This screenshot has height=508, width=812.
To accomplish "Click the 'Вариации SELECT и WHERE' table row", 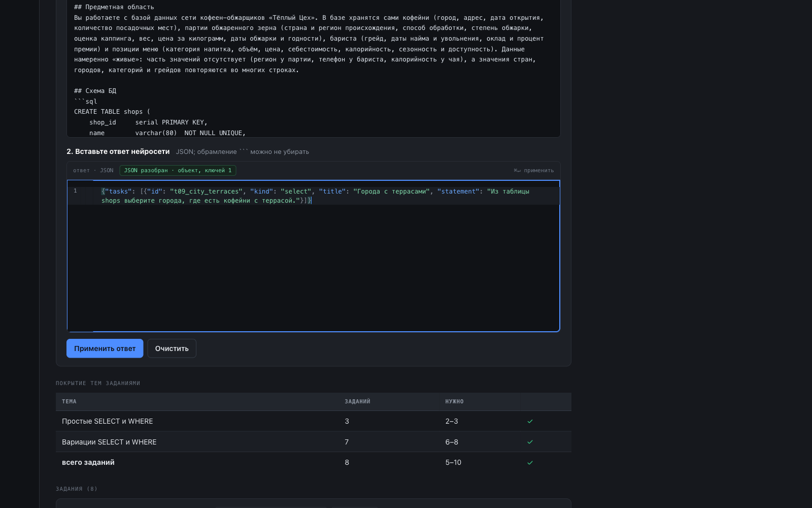I will [x=313, y=442].
